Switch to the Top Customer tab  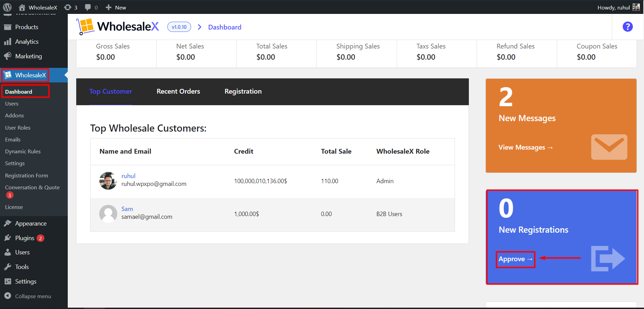111,91
